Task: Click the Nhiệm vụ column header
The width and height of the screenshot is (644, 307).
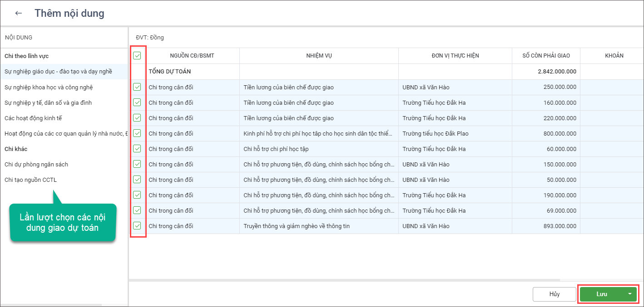Action: tap(319, 56)
